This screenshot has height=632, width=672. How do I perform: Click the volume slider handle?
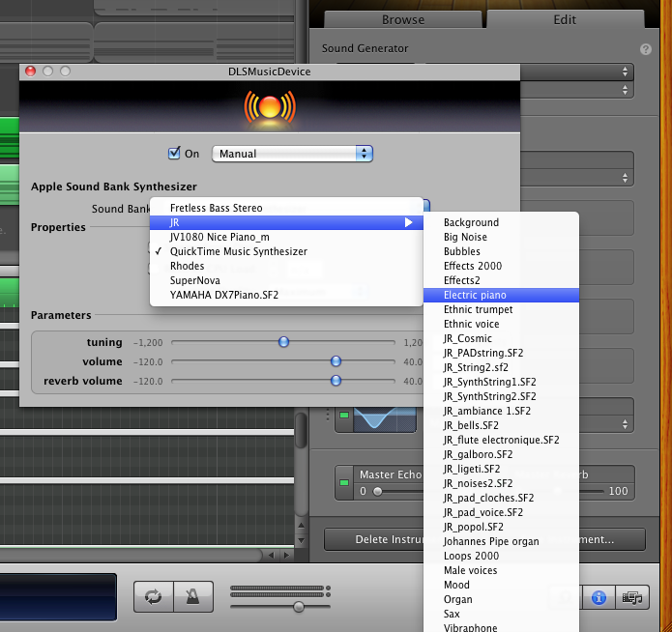[336, 361]
